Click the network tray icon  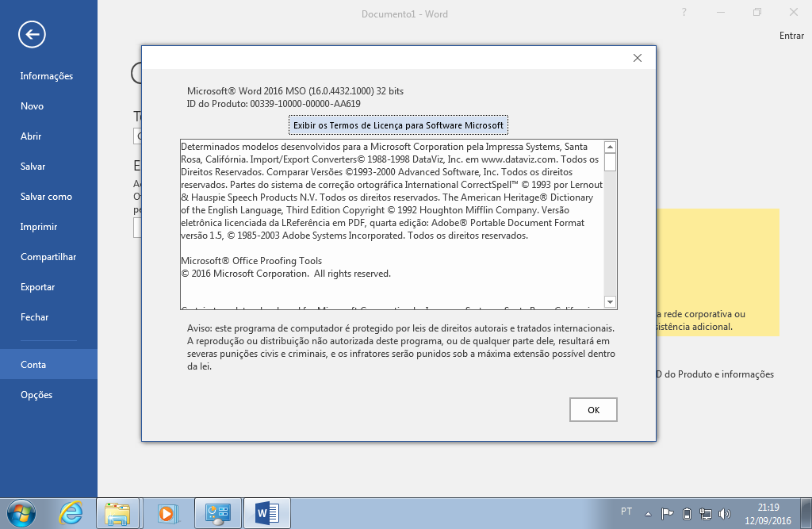(705, 514)
